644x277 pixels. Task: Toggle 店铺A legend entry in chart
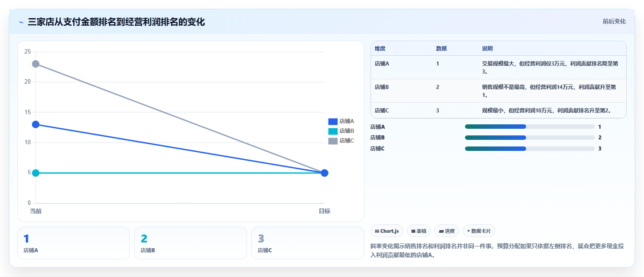coord(341,121)
